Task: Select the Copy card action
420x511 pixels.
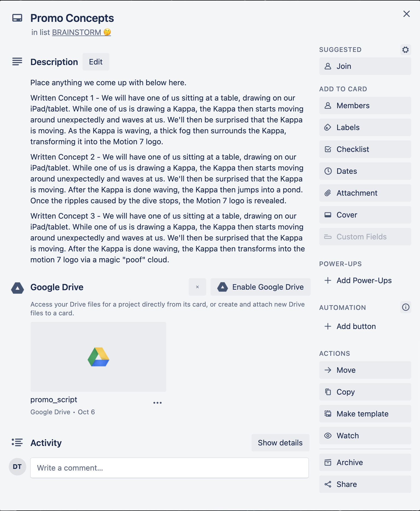Action: point(365,392)
